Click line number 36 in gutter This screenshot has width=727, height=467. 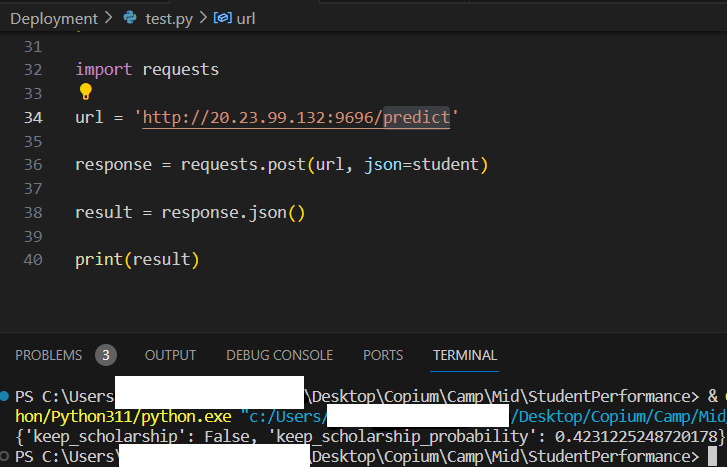pyautogui.click(x=33, y=165)
